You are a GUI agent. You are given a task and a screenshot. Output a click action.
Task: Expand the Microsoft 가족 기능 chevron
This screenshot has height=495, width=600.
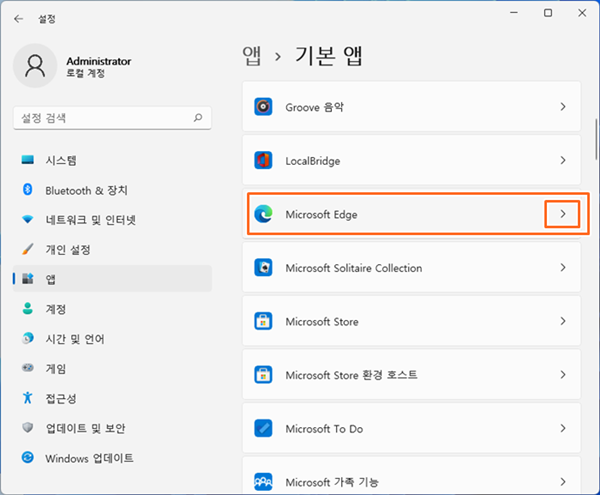click(563, 482)
